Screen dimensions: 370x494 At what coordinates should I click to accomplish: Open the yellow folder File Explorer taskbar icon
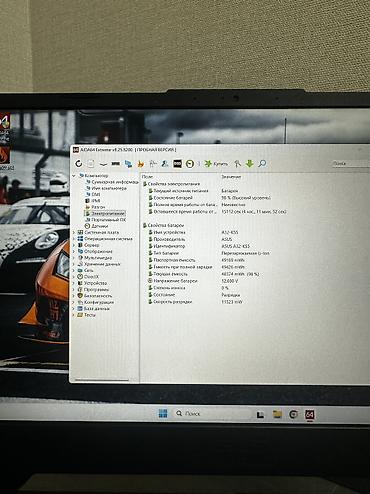(x=277, y=414)
